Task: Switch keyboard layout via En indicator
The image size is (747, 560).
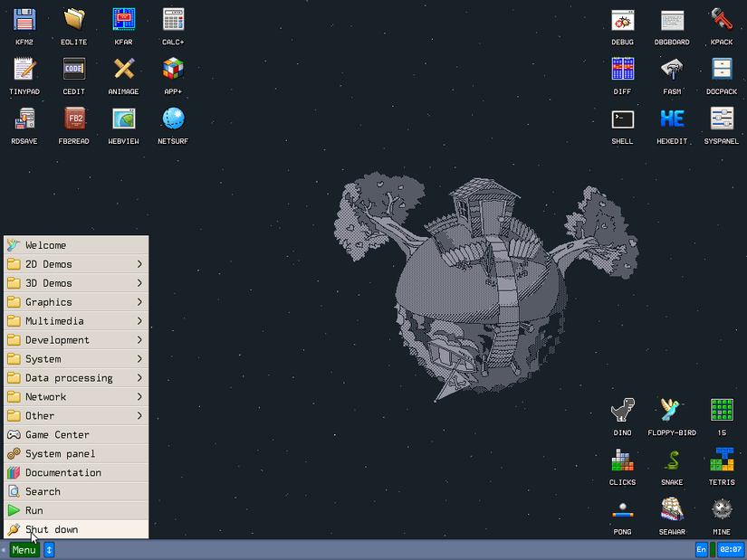Action: pos(702,550)
